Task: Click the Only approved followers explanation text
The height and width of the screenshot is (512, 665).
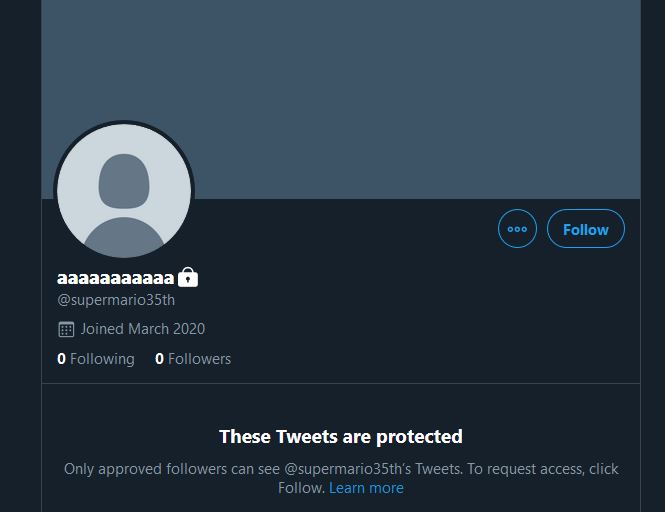Action: [x=341, y=478]
